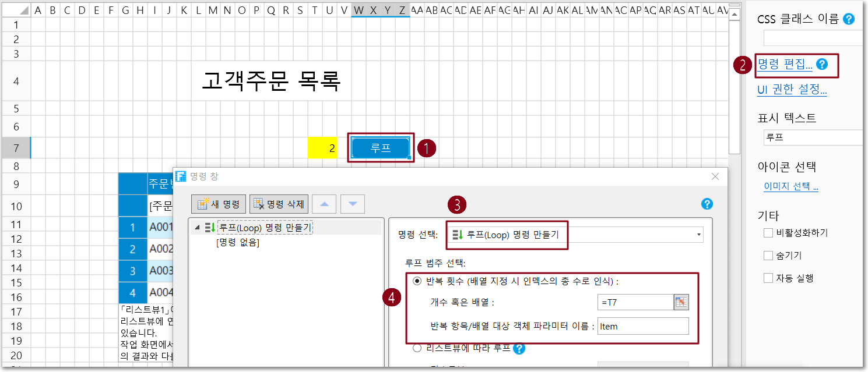
Task: Toggle the 자동 실행 checkbox
Action: pyautogui.click(x=768, y=278)
